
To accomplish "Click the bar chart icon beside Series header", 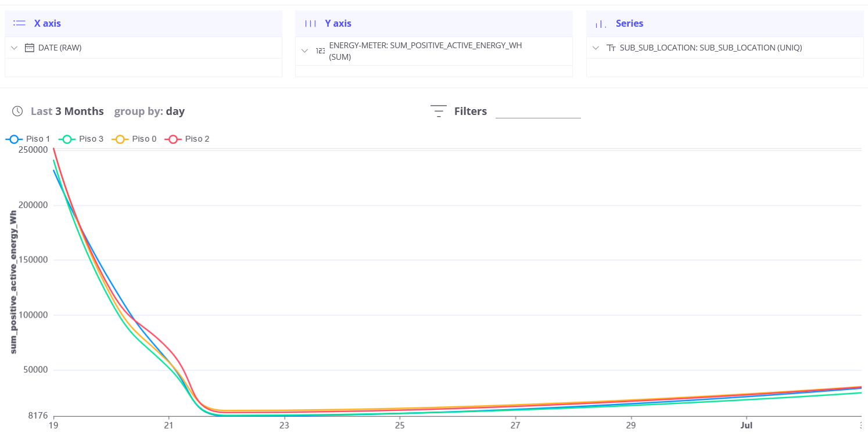I will [600, 24].
